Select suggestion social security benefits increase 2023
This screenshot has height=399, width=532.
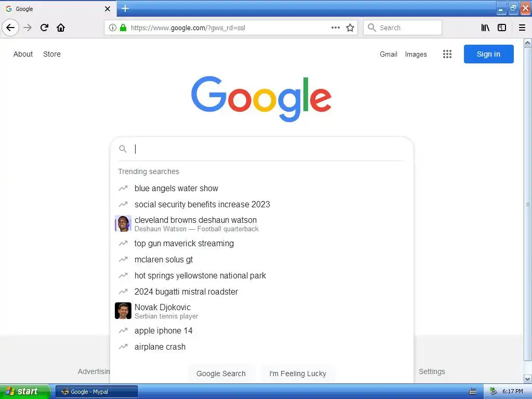pyautogui.click(x=262, y=204)
